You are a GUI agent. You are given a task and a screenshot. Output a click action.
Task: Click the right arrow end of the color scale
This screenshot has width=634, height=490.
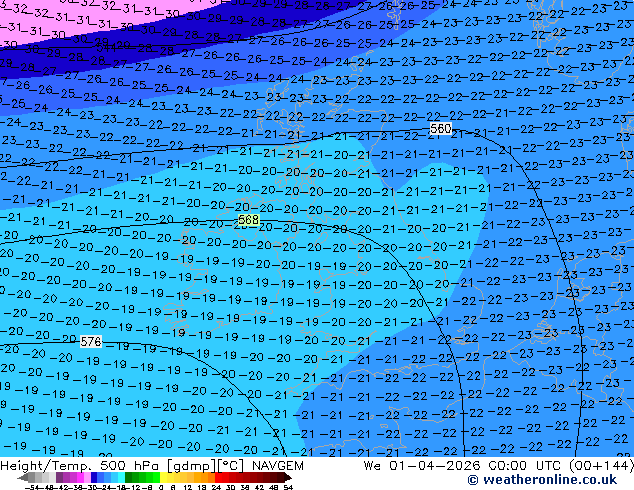coord(288,477)
